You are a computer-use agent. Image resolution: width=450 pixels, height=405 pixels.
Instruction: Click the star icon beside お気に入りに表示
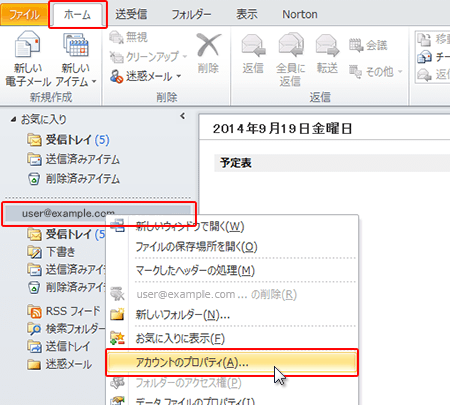click(117, 338)
